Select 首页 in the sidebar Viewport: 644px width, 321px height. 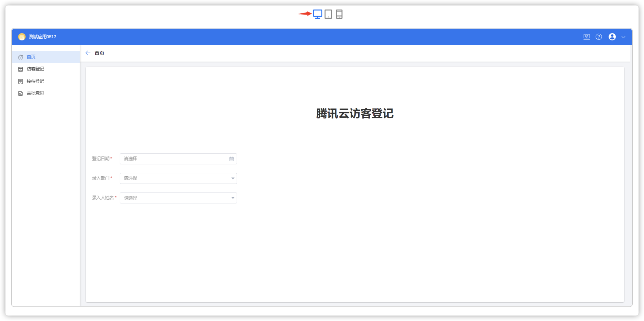point(46,57)
